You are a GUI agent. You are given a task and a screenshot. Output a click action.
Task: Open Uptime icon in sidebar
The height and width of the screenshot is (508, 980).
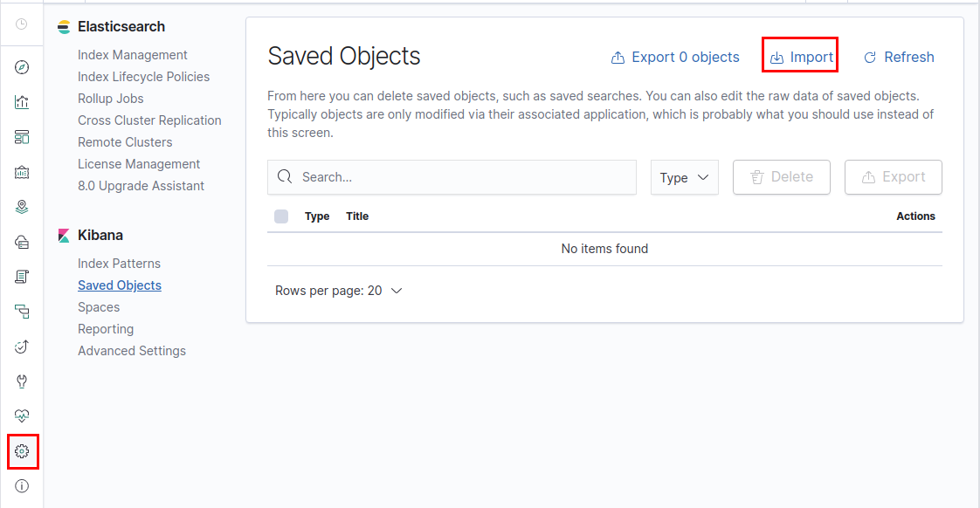pos(21,347)
